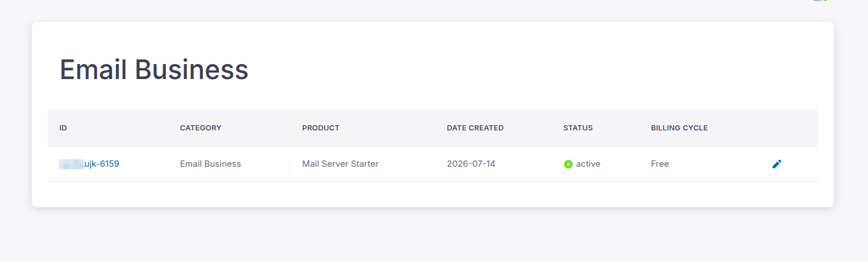The width and height of the screenshot is (868, 262).
Task: Click the green online dot at top edge
Action: pyautogui.click(x=825, y=1)
